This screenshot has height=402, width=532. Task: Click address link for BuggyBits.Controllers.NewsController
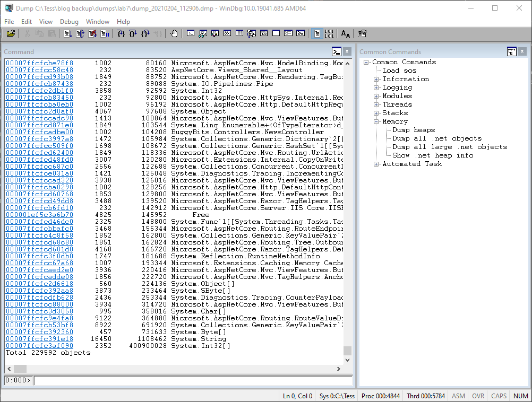point(39,132)
